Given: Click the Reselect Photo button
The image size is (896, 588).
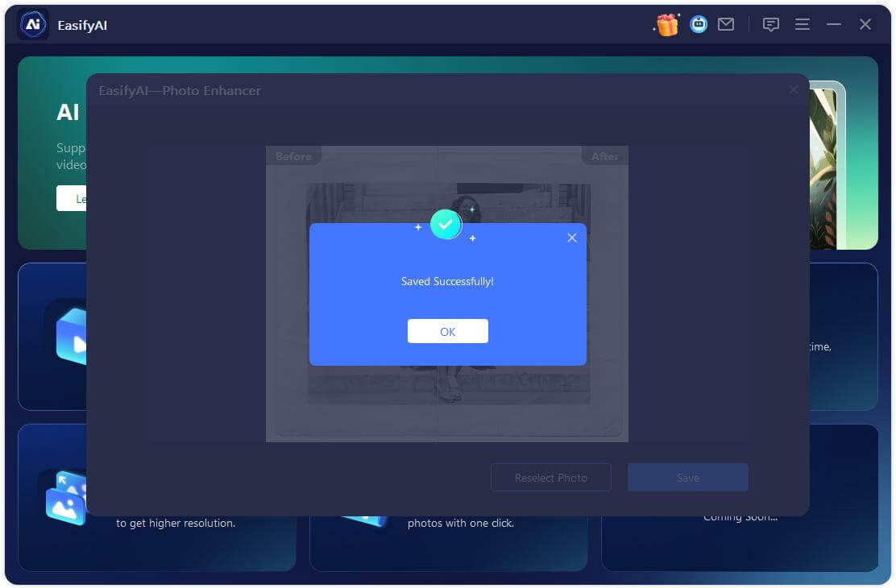Looking at the screenshot, I should coord(551,478).
